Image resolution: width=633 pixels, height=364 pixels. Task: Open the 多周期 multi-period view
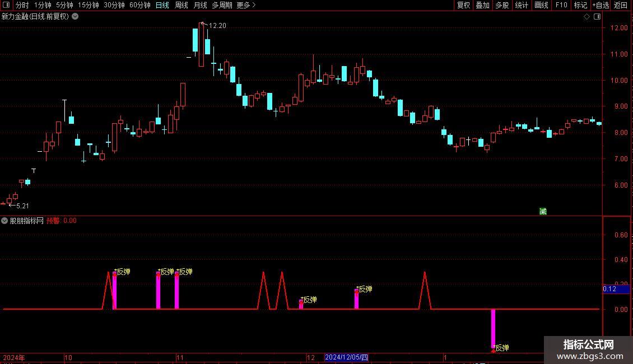222,5
